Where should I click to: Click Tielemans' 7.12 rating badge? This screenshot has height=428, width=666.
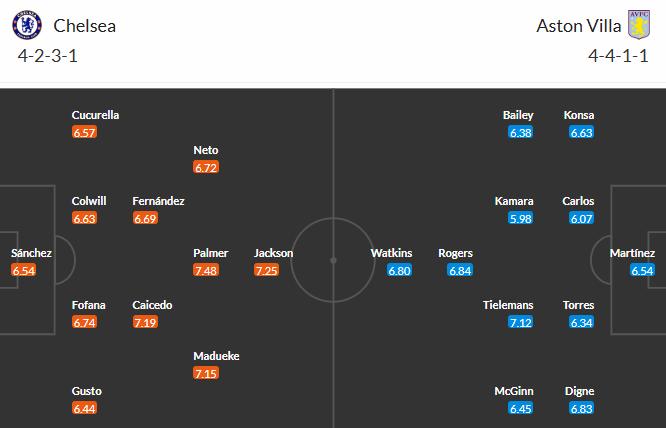[x=520, y=322]
